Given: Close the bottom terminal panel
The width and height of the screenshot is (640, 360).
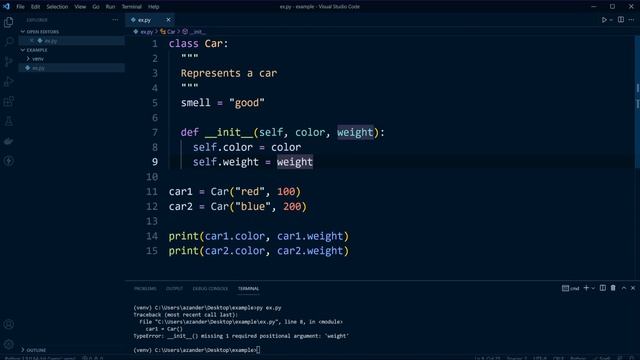Looking at the screenshot, I should (x=633, y=288).
